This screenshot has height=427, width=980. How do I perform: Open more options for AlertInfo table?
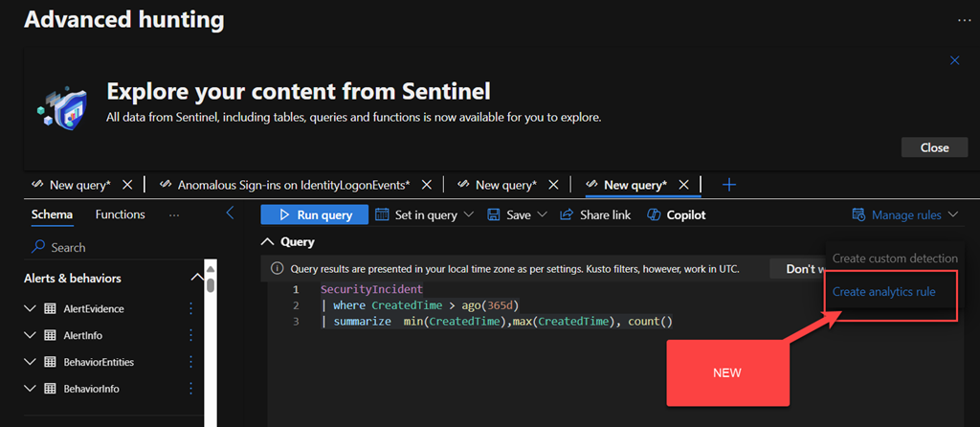pos(189,336)
